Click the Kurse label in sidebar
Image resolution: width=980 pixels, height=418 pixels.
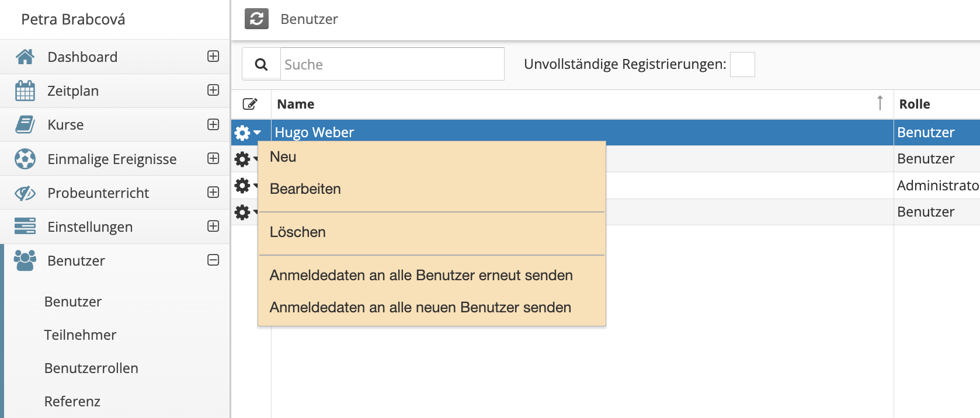coord(65,124)
